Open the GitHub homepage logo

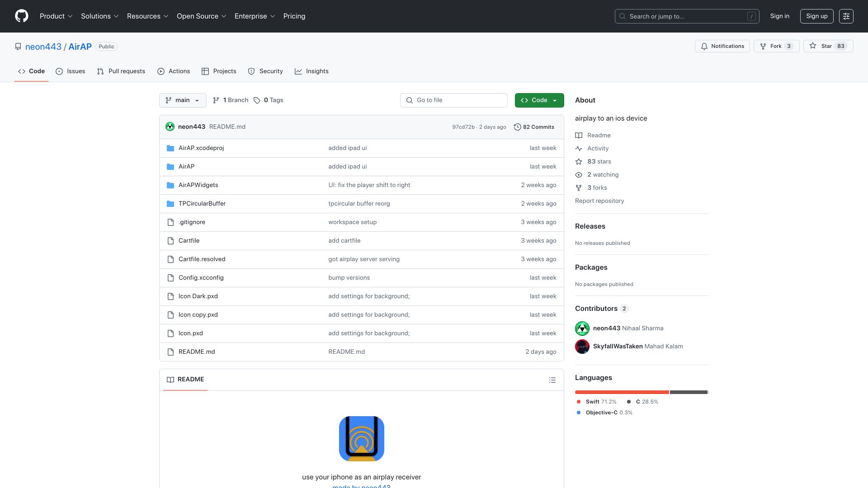22,16
